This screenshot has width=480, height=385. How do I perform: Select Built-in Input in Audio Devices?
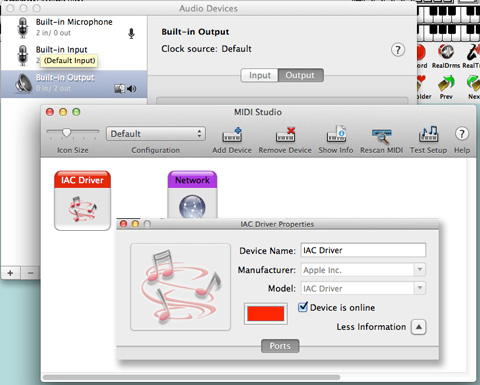(x=74, y=55)
